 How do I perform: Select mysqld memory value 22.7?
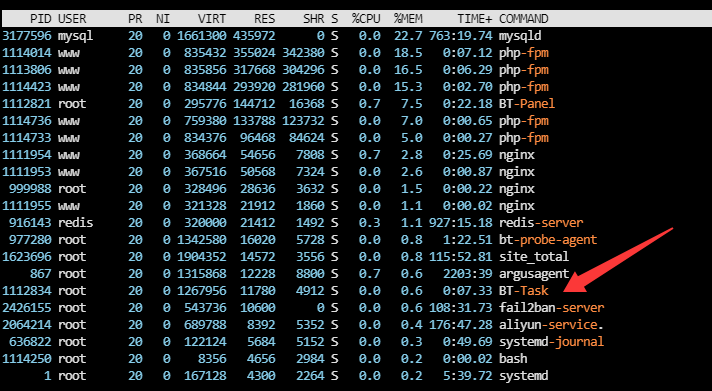[x=411, y=36]
